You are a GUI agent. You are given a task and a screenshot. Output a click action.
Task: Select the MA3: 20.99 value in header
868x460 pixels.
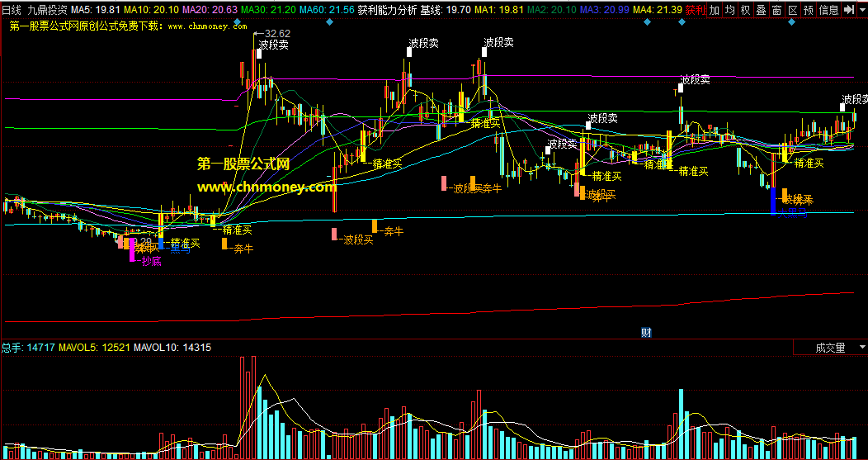[605, 9]
